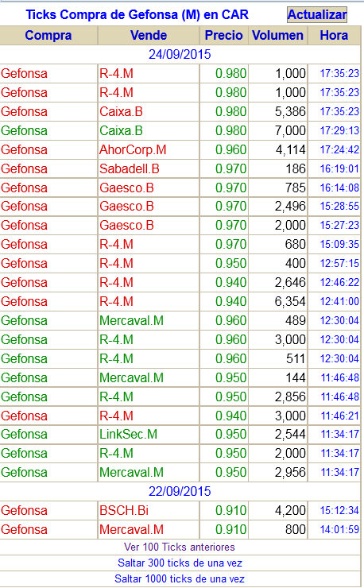
Task: Click the title 'Ticks Compra de Gefonsa (M) en CAR'
Action: (x=137, y=14)
